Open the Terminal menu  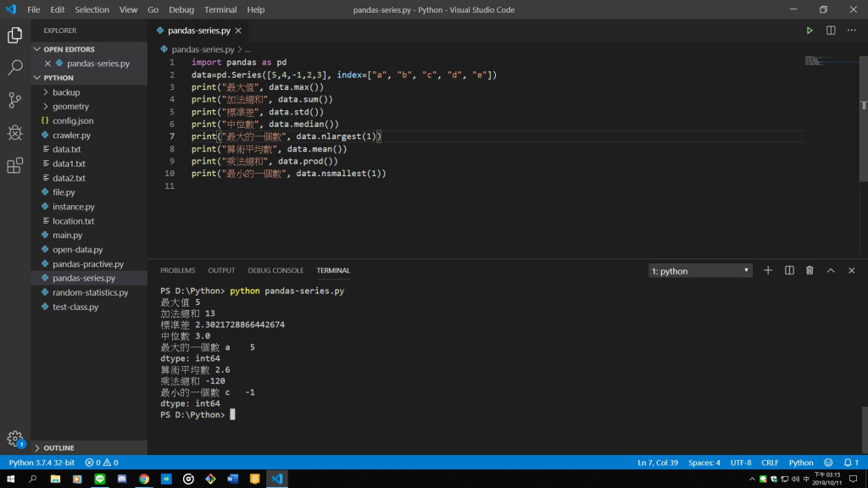click(220, 9)
